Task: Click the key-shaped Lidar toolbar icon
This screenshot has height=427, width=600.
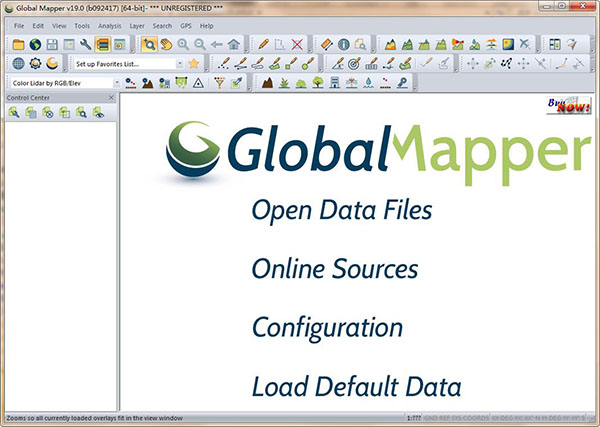Action: pyautogui.click(x=402, y=83)
